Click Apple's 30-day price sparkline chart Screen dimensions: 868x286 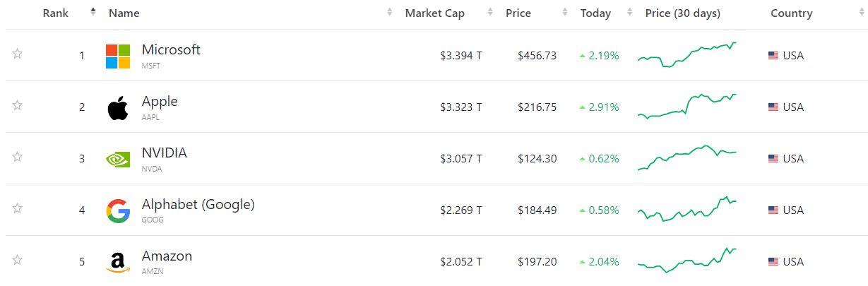tap(686, 107)
